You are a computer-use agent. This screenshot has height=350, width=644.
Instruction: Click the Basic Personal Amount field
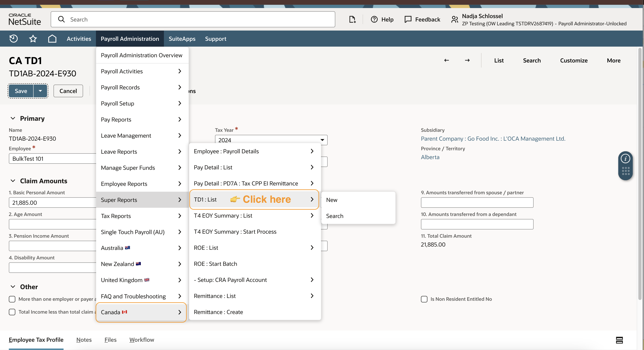point(52,202)
